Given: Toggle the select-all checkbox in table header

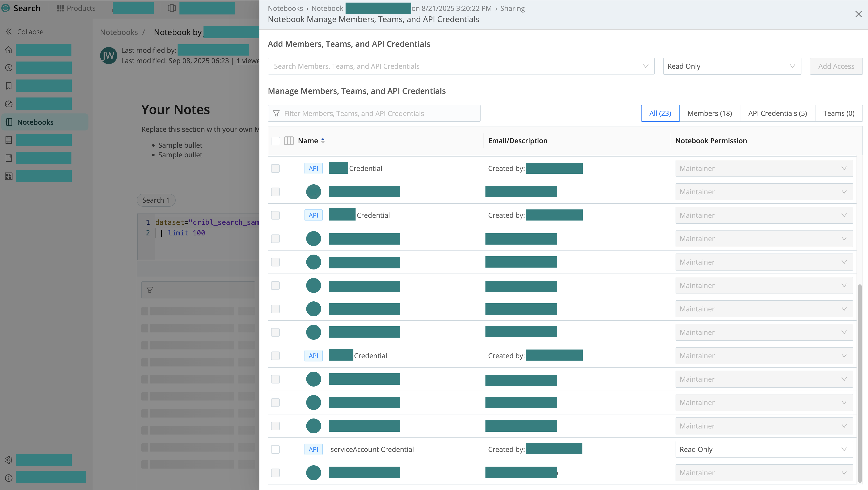Looking at the screenshot, I should click(276, 141).
